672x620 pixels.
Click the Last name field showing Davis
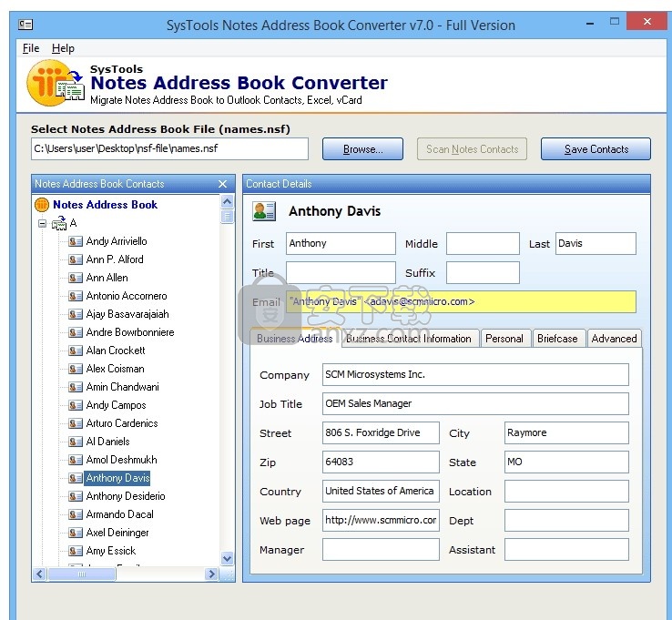click(x=596, y=243)
